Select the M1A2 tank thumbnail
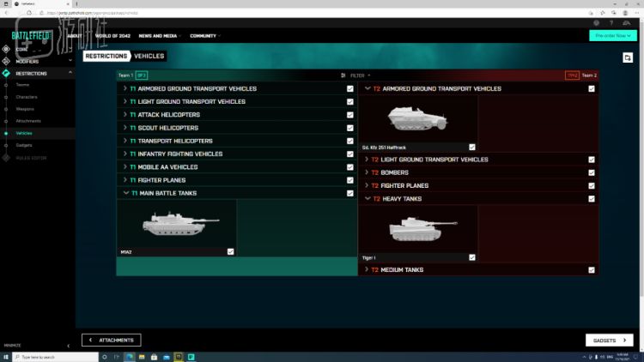The width and height of the screenshot is (644, 362). (x=177, y=224)
